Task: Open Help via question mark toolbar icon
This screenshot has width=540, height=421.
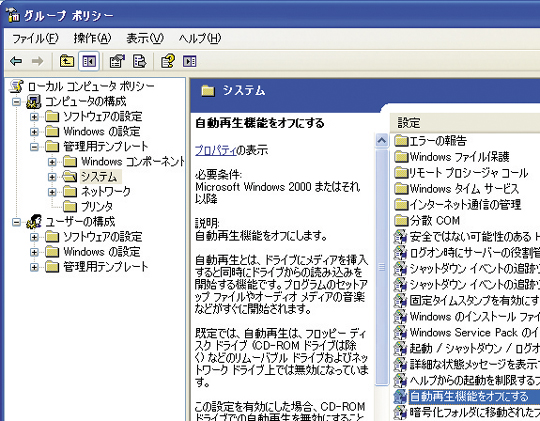Action: (x=168, y=61)
